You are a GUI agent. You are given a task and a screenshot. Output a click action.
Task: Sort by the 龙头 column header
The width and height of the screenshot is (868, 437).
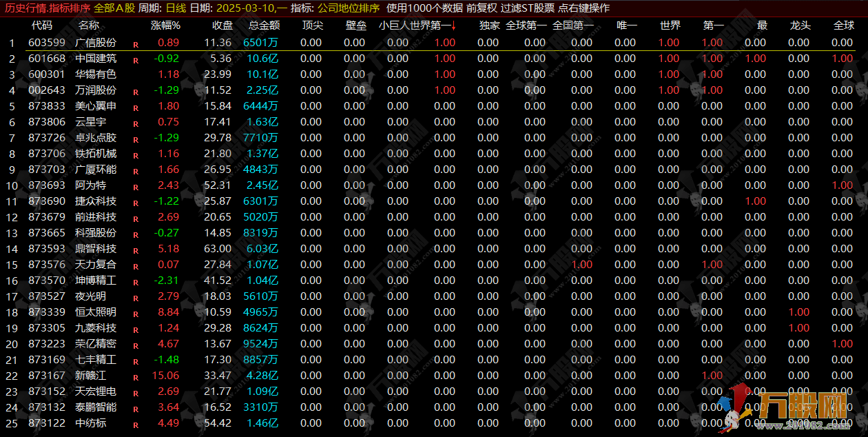pos(800,26)
